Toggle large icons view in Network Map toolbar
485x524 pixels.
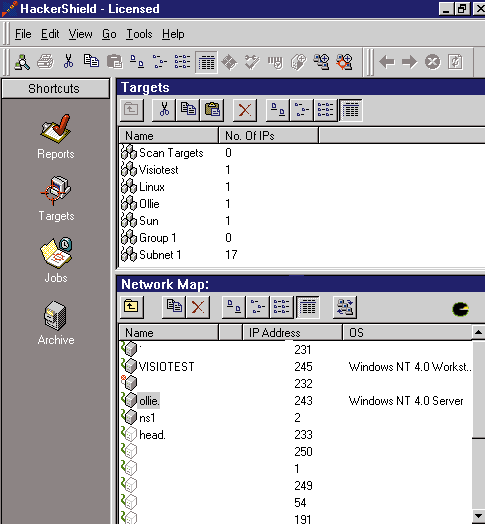233,307
